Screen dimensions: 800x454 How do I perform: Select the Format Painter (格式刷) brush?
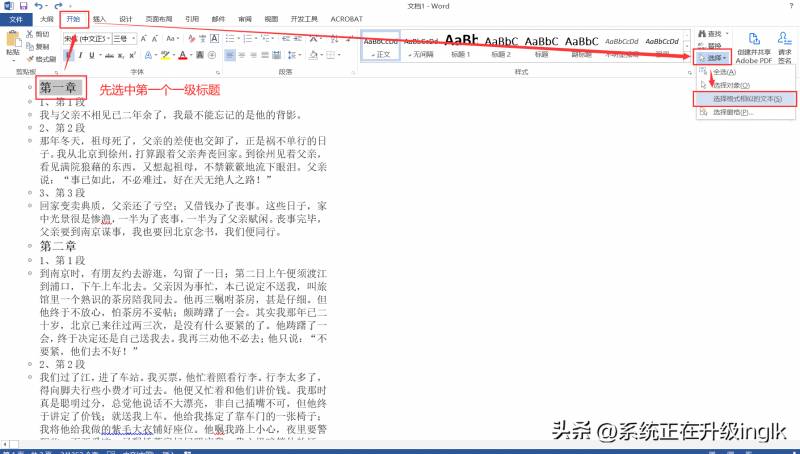tap(30, 59)
